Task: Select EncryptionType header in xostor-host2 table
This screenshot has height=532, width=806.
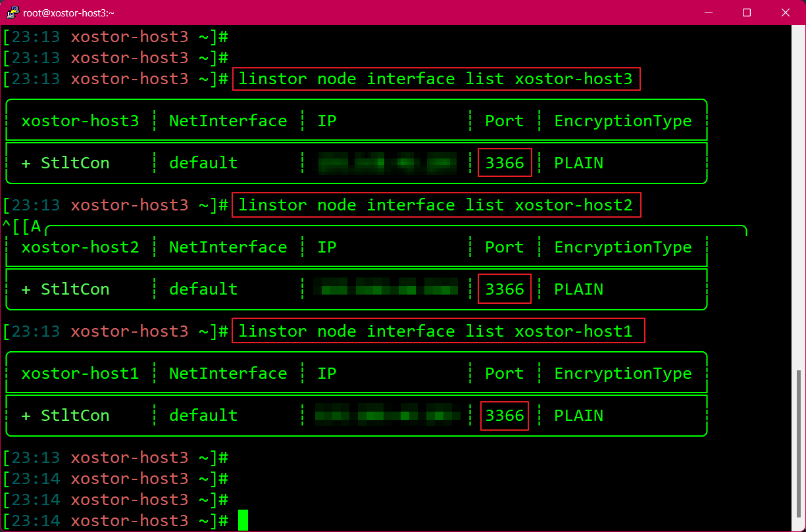Action: click(x=623, y=247)
